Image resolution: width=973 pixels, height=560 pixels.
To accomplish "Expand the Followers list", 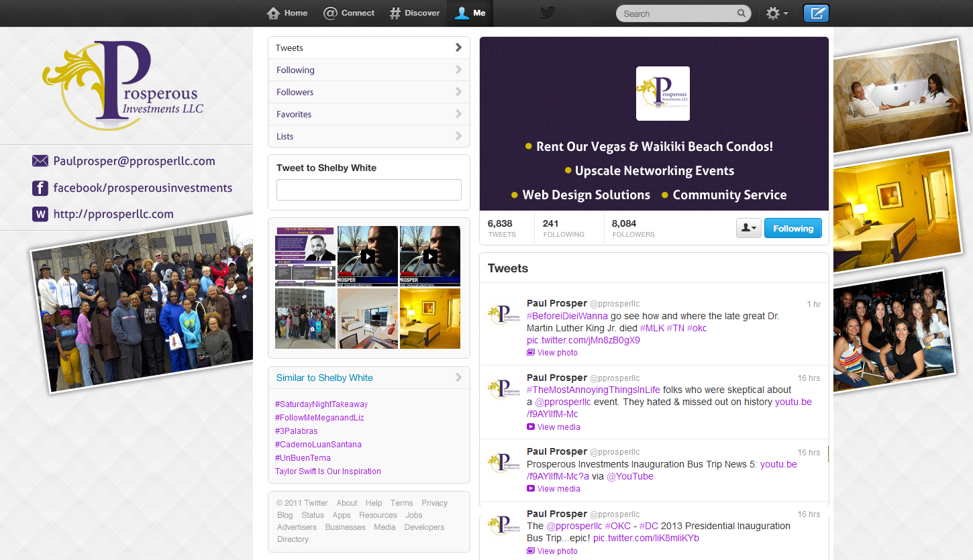I will click(368, 92).
